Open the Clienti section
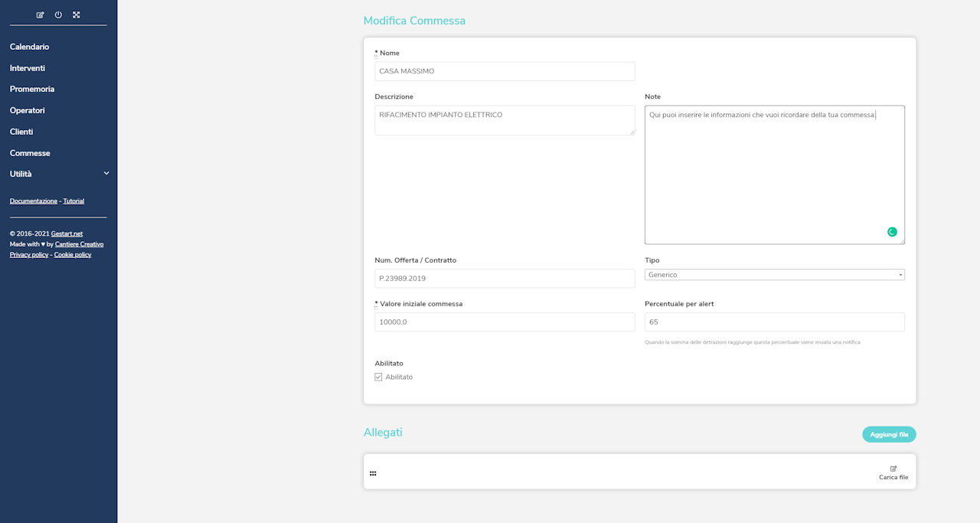The width and height of the screenshot is (980, 523). coord(21,132)
